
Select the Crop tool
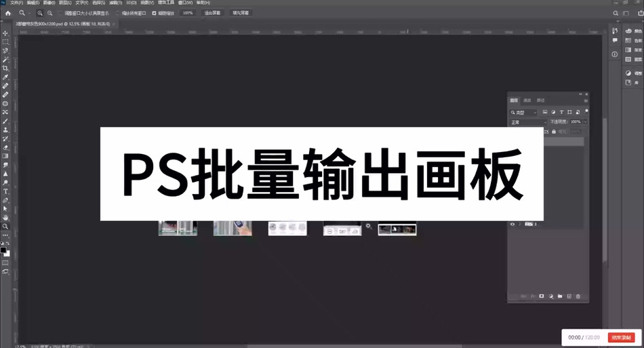(5, 69)
